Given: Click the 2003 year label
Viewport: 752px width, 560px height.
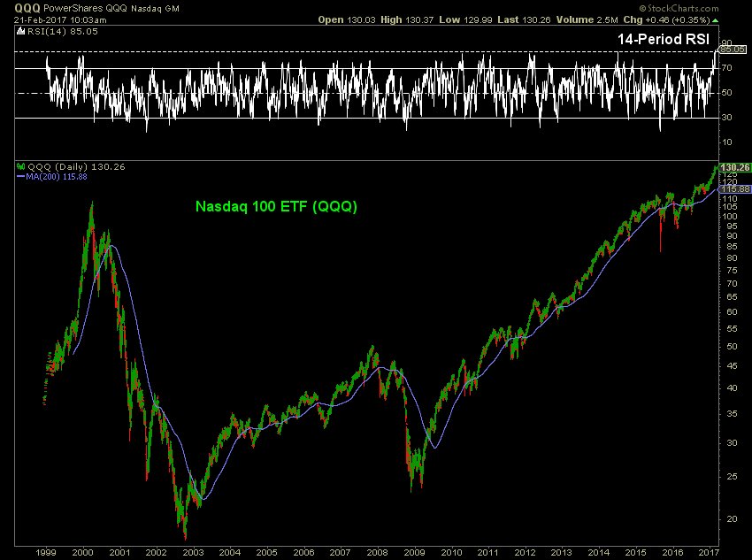Looking at the screenshot, I should click(193, 552).
